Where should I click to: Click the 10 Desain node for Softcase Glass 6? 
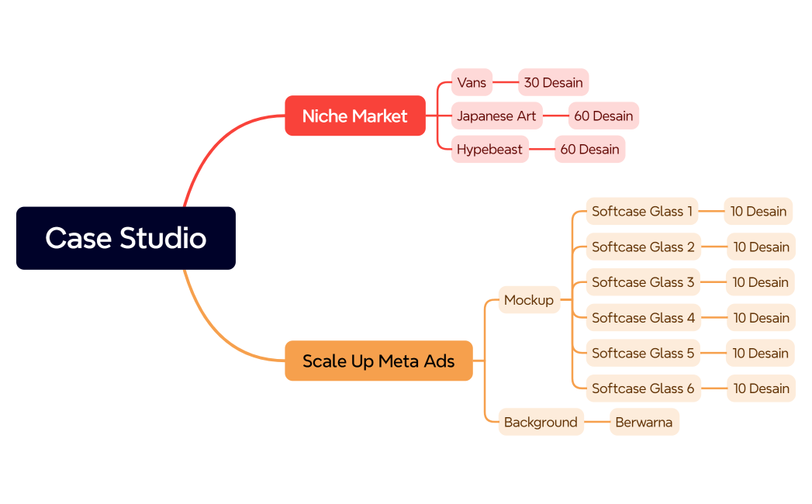coord(761,388)
